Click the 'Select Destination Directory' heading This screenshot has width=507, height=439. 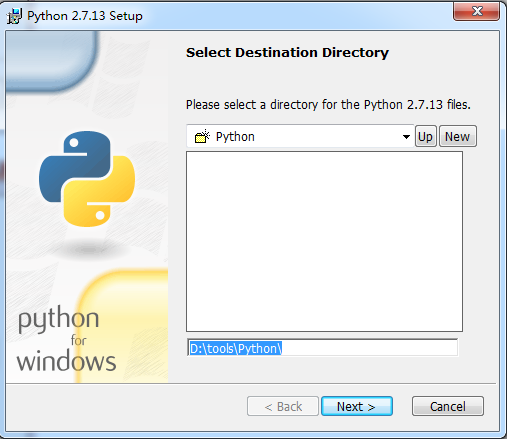click(287, 53)
